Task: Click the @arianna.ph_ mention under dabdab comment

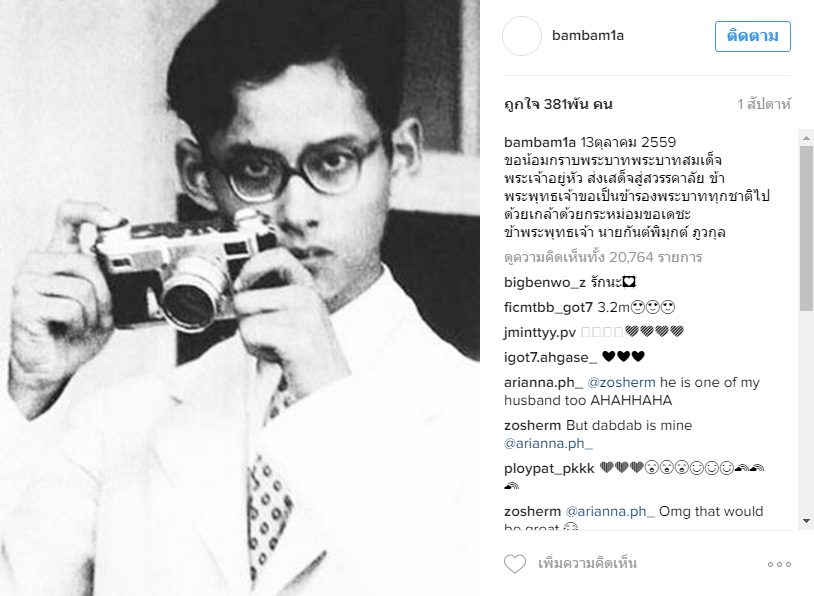Action: pos(548,444)
